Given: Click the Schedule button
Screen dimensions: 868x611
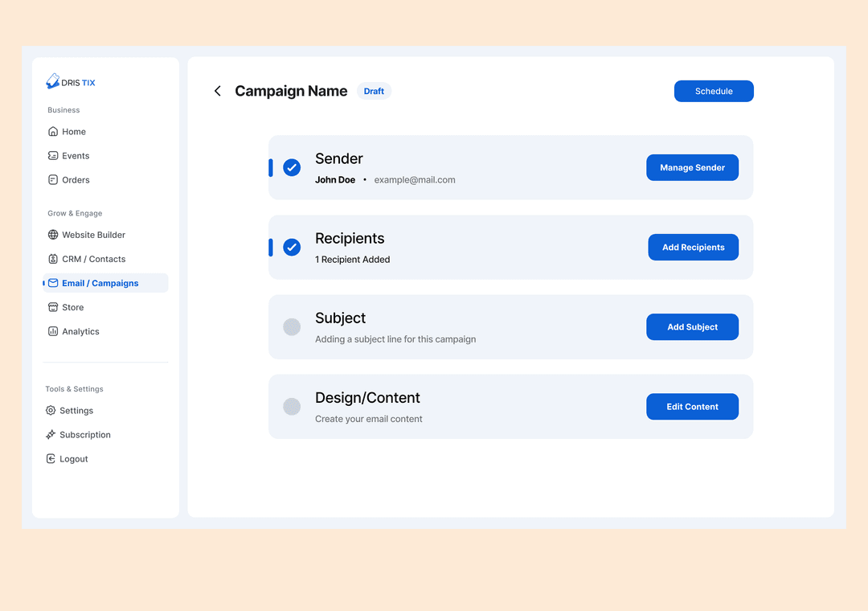Looking at the screenshot, I should pyautogui.click(x=714, y=91).
